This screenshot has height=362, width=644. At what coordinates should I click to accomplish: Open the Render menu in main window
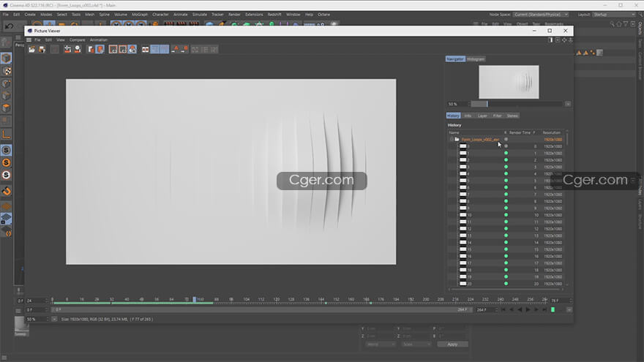tap(234, 15)
